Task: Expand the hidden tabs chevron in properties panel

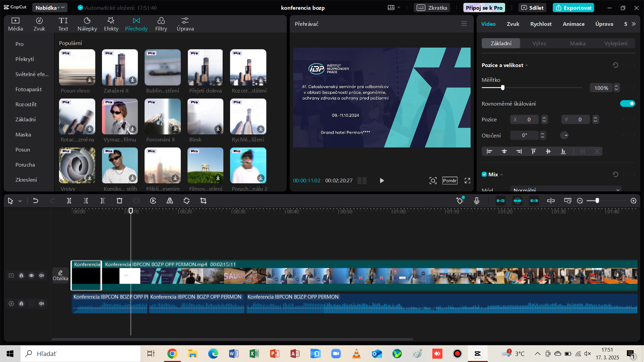Action: (634, 24)
